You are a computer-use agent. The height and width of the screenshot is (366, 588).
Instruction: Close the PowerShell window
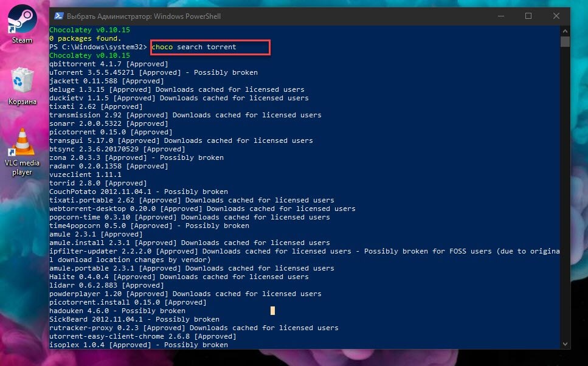(x=556, y=16)
